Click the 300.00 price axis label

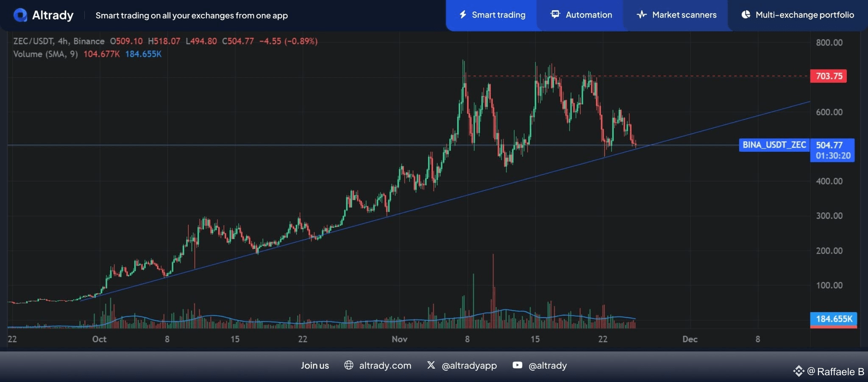click(x=829, y=215)
